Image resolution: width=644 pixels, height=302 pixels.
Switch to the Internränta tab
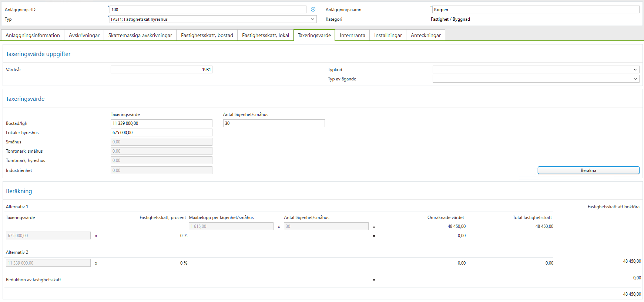click(x=352, y=35)
